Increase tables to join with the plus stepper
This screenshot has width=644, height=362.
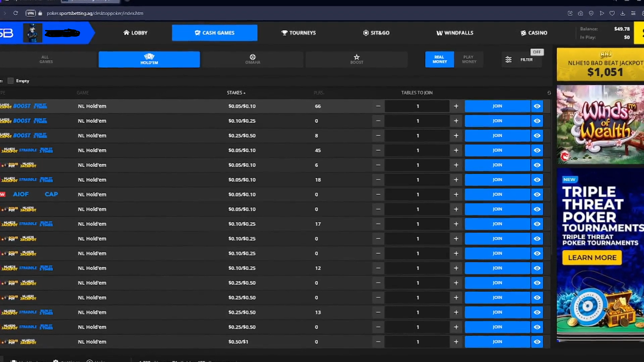click(x=456, y=106)
